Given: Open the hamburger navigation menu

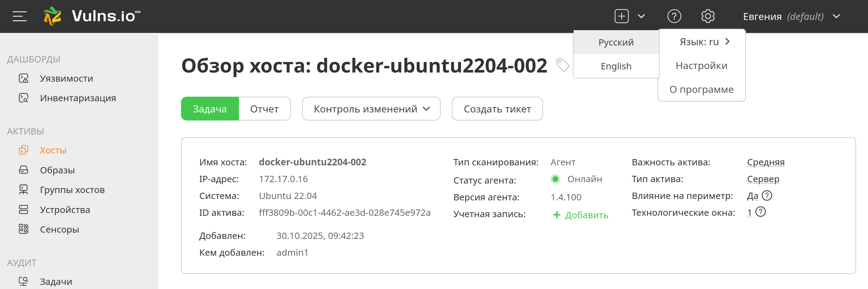Looking at the screenshot, I should coord(20,16).
